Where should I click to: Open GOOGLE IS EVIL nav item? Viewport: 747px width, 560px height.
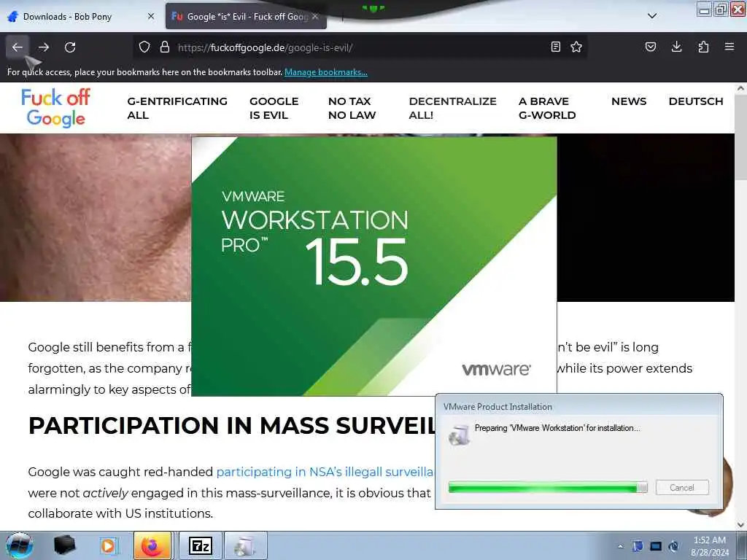[x=274, y=108]
